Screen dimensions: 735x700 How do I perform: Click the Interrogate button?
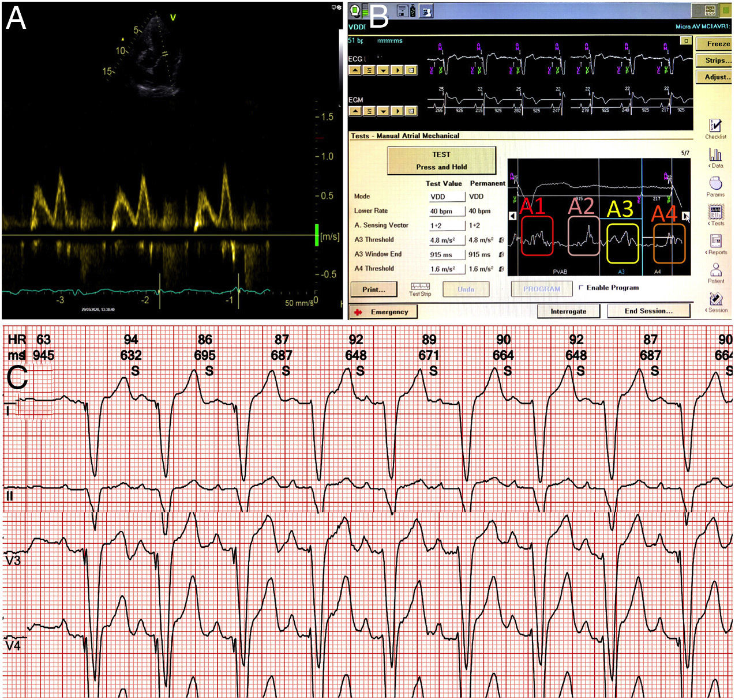pos(568,311)
